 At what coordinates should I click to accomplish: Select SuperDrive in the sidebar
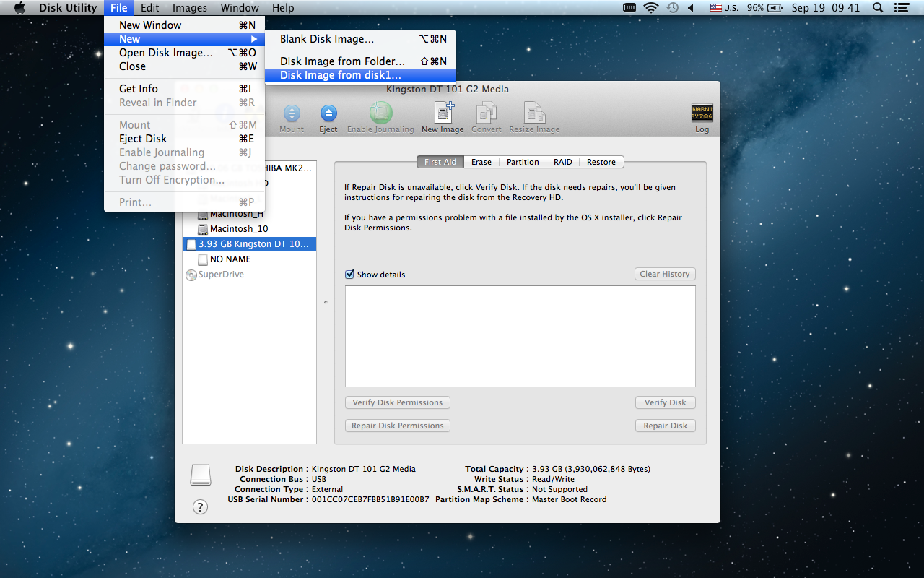pyautogui.click(x=249, y=275)
